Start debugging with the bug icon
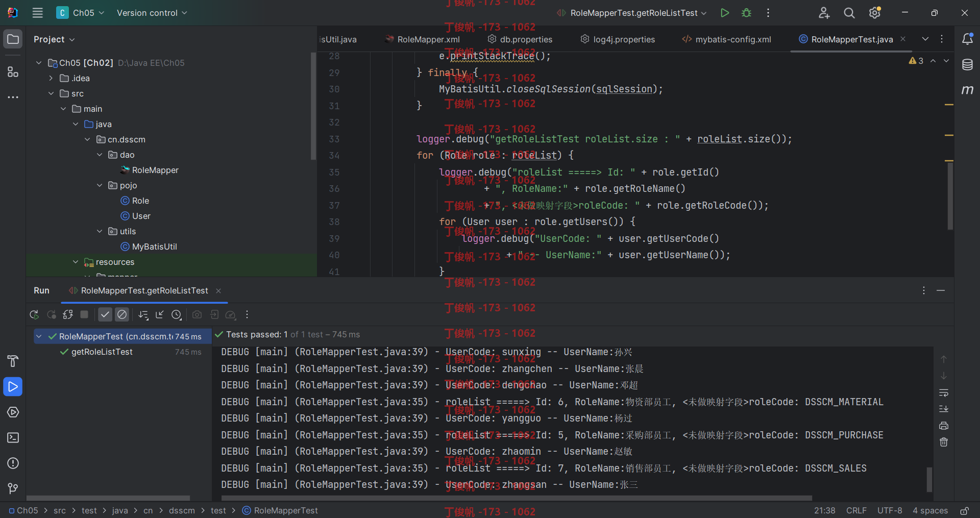Screen dimensions: 980x518 tap(746, 13)
